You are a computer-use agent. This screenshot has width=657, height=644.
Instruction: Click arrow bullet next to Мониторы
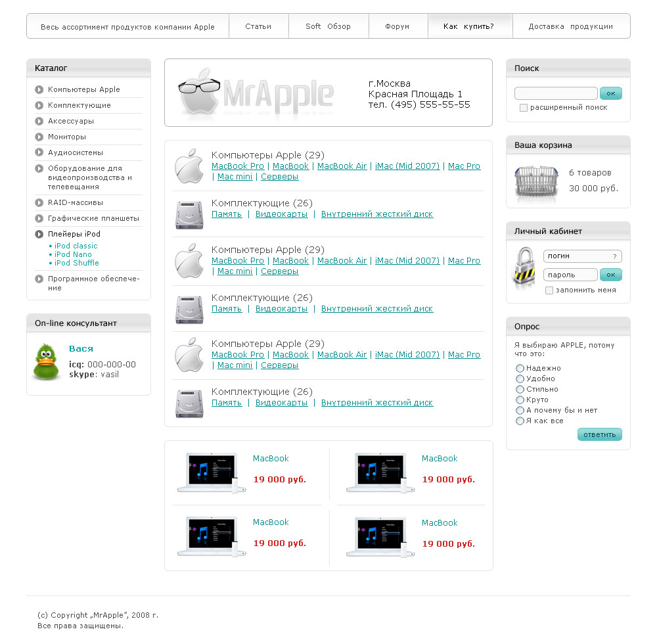[39, 137]
